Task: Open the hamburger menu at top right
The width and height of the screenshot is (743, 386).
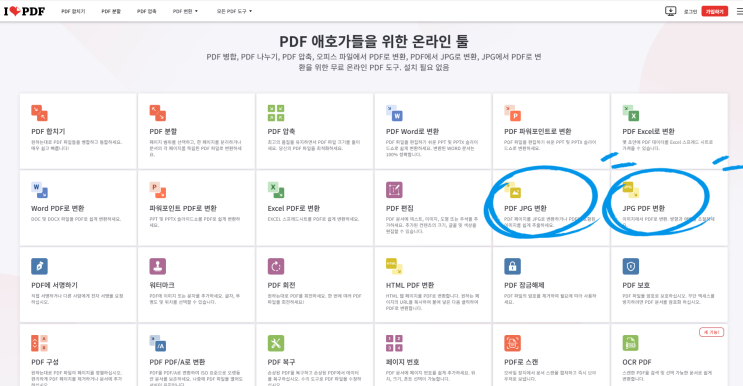Action: [x=739, y=11]
